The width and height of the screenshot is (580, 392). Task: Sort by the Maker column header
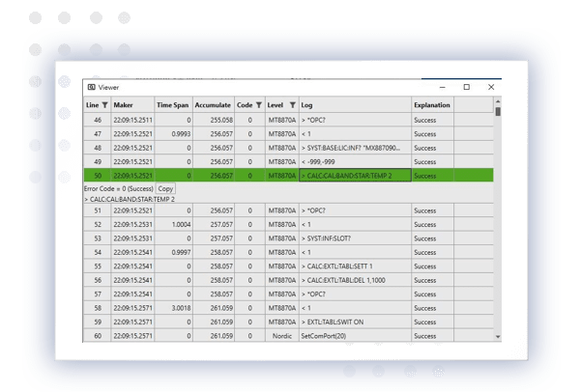[123, 104]
